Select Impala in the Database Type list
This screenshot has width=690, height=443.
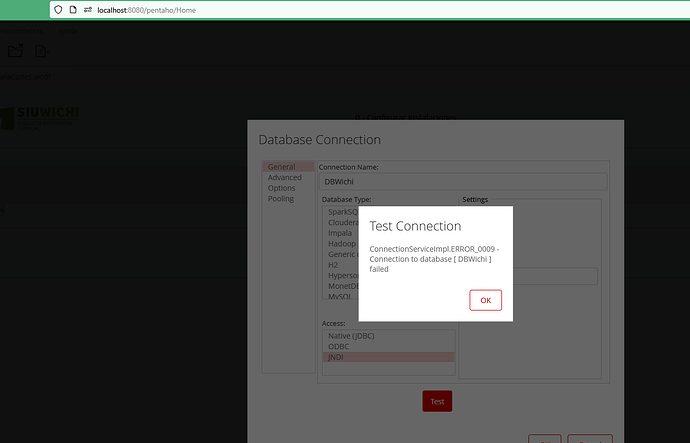point(340,233)
